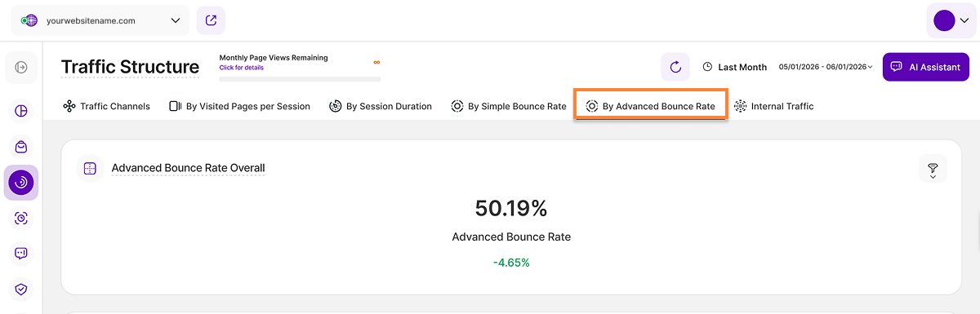Select the highlighted traffic structure sidebar icon
Viewport: 980px width, 314px height.
[21, 182]
